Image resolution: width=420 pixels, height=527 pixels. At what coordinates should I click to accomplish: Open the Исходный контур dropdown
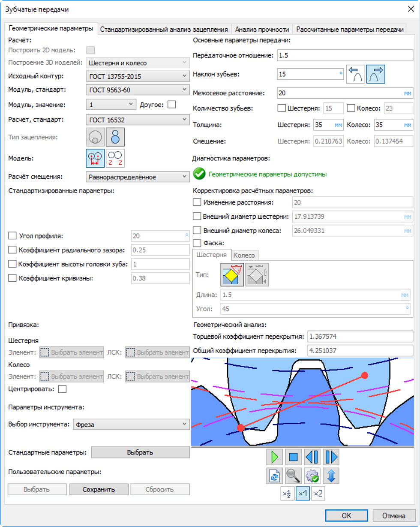coord(137,76)
